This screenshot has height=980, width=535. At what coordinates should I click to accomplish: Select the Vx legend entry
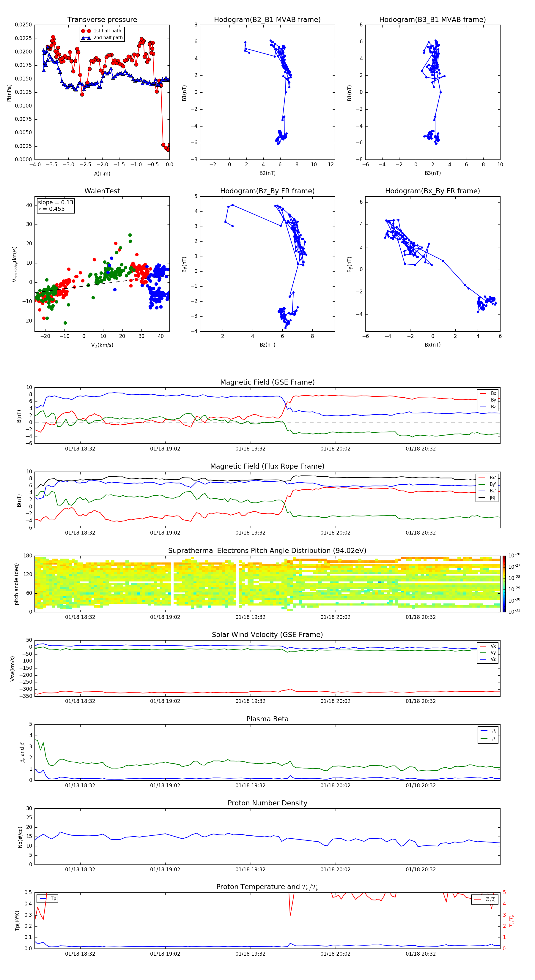pos(488,646)
